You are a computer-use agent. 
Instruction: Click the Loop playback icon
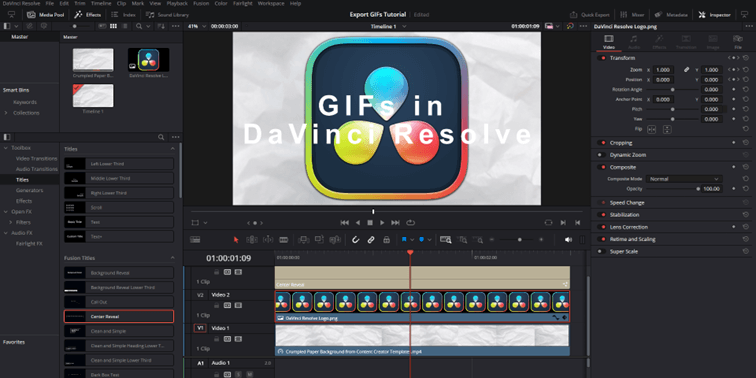410,223
